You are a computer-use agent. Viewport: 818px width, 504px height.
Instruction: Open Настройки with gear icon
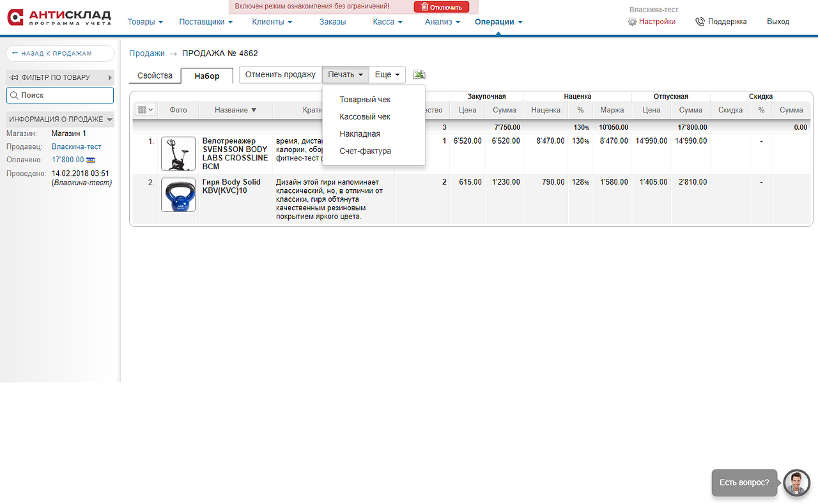click(x=652, y=22)
